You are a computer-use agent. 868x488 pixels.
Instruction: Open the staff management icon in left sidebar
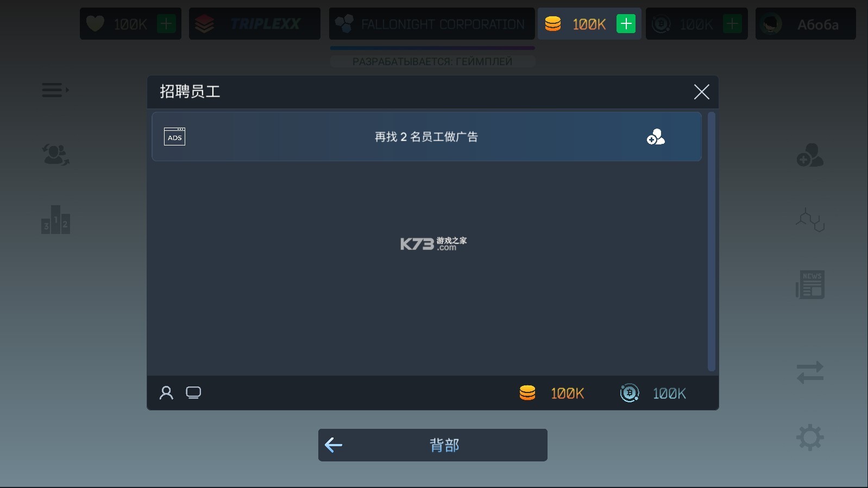tap(55, 154)
